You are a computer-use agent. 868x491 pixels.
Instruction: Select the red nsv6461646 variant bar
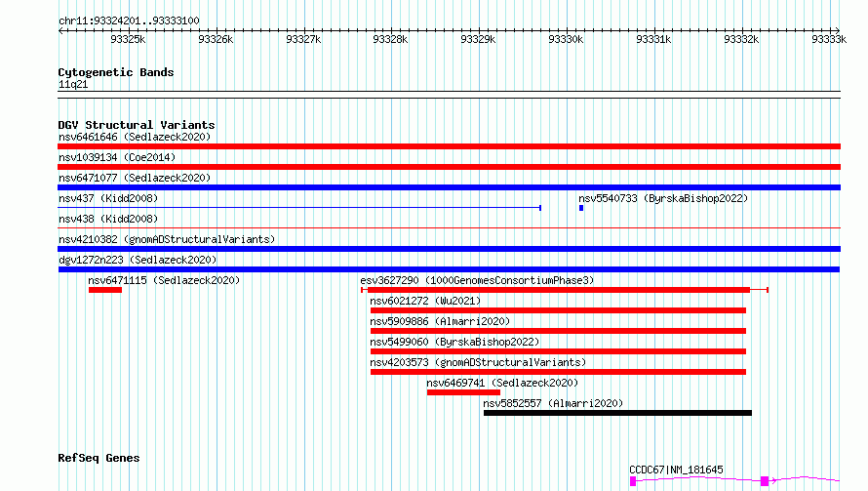449,146
